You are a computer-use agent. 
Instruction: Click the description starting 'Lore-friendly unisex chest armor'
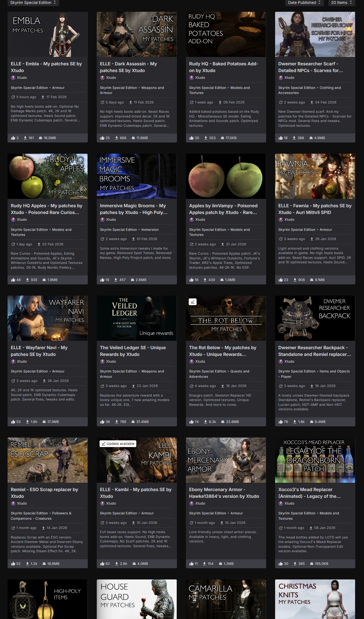click(x=223, y=537)
